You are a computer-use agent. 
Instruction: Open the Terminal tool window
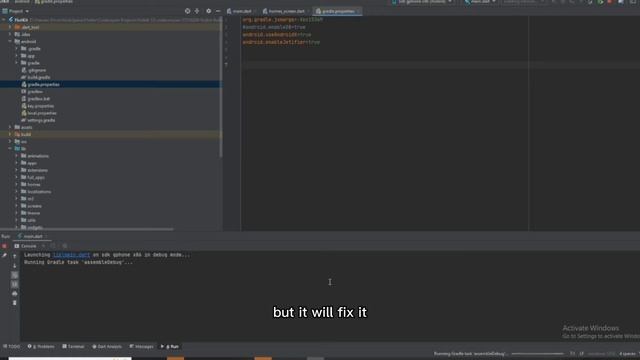tap(73, 347)
